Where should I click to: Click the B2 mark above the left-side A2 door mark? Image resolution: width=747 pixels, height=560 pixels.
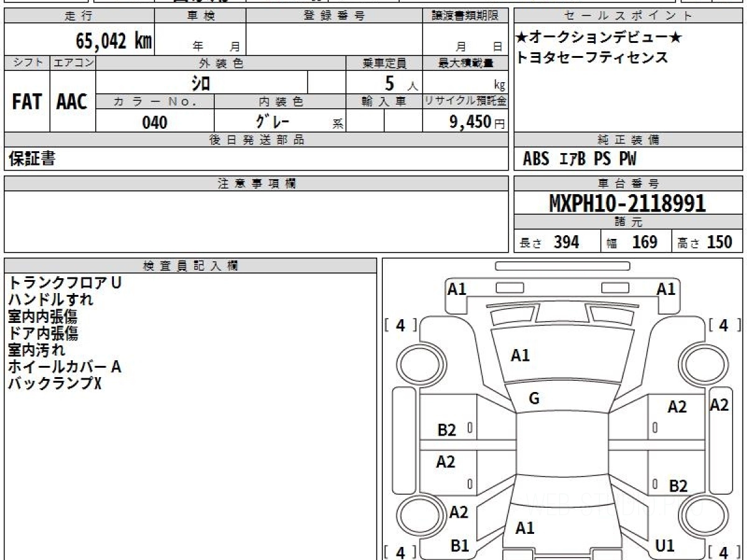pyautogui.click(x=447, y=430)
